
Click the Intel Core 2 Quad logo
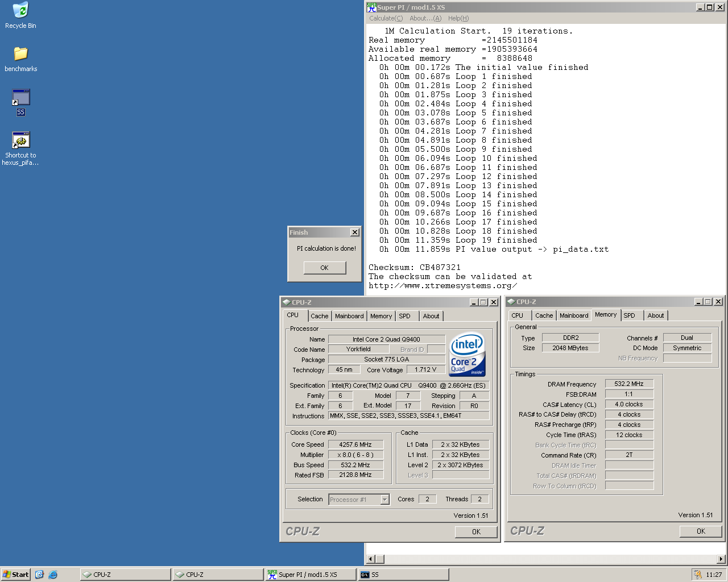pyautogui.click(x=467, y=354)
